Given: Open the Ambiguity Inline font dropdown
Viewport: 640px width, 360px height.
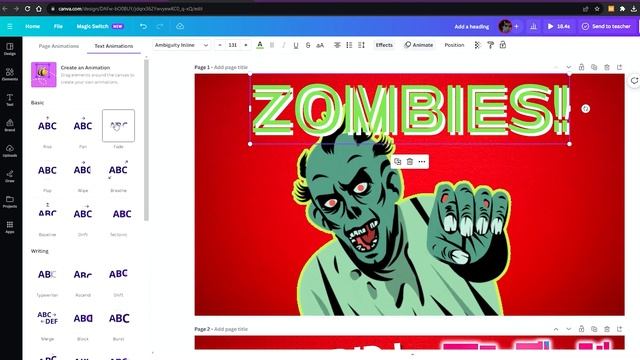Looking at the screenshot, I should 182,45.
